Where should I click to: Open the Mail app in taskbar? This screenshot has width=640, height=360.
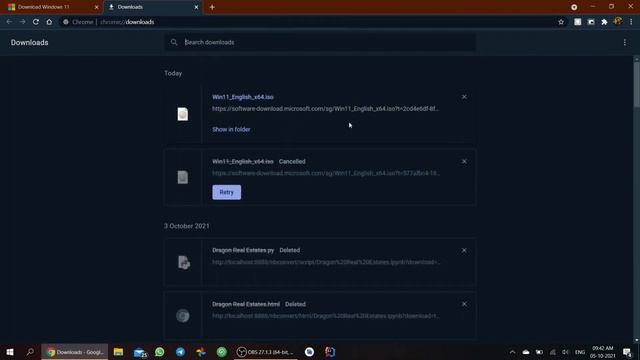[x=140, y=352]
